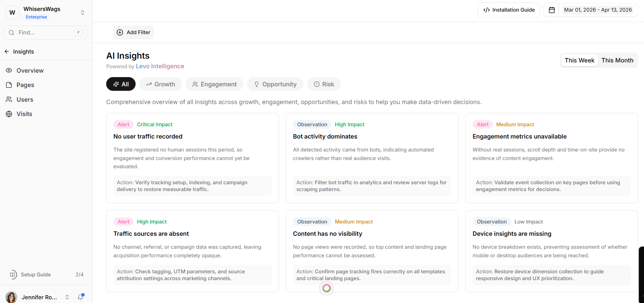The width and height of the screenshot is (644, 303).
Task: Select the All insights filter pill
Action: [121, 84]
